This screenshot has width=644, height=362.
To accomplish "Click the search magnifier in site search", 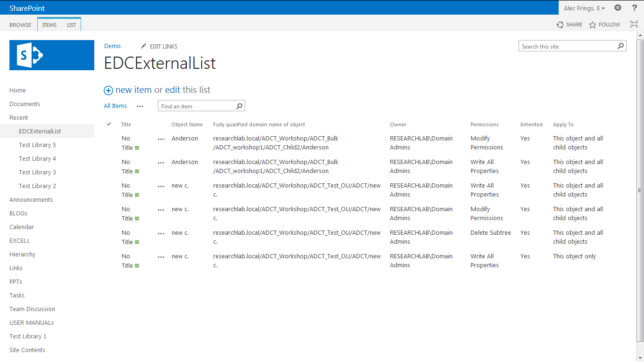I will tap(621, 46).
